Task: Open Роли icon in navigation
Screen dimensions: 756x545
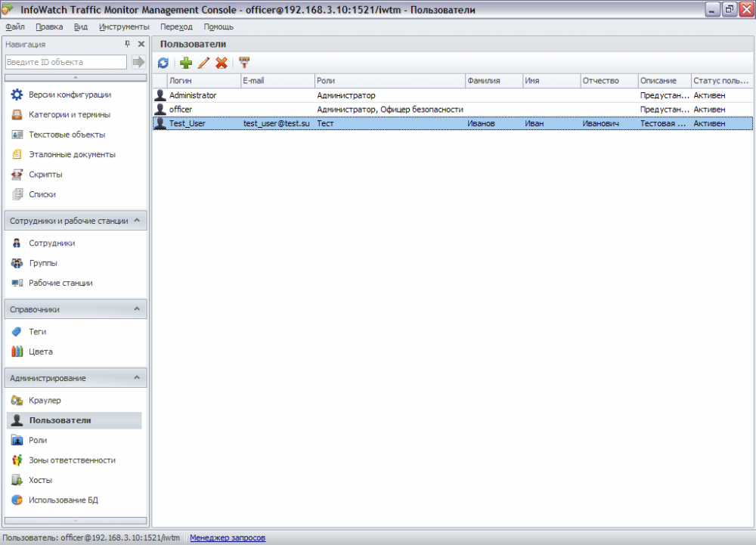Action: pos(17,441)
